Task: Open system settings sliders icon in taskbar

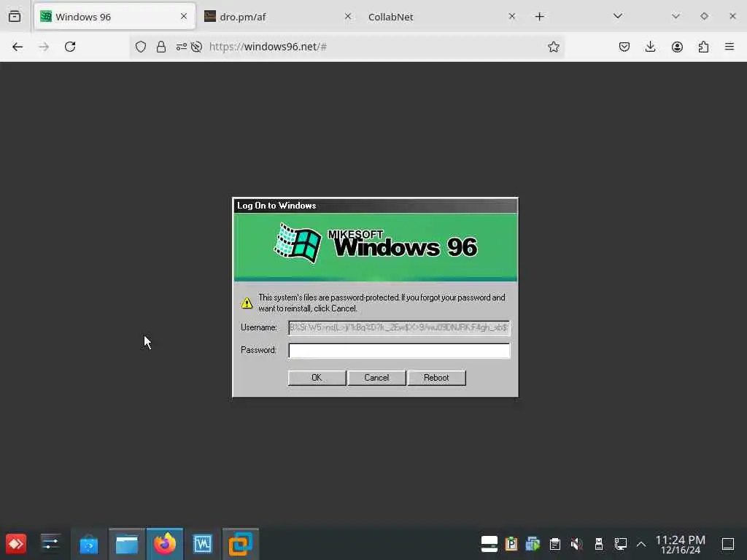Action: coord(50,544)
